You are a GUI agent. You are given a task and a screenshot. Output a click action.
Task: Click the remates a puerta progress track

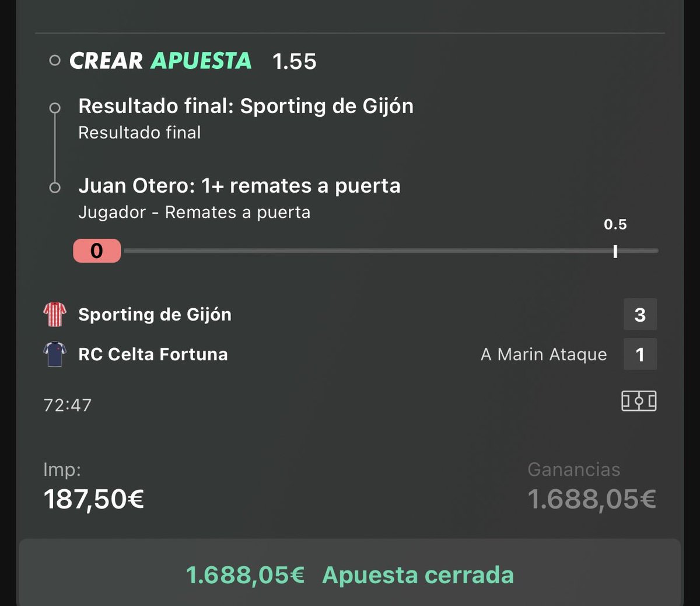tap(391, 251)
